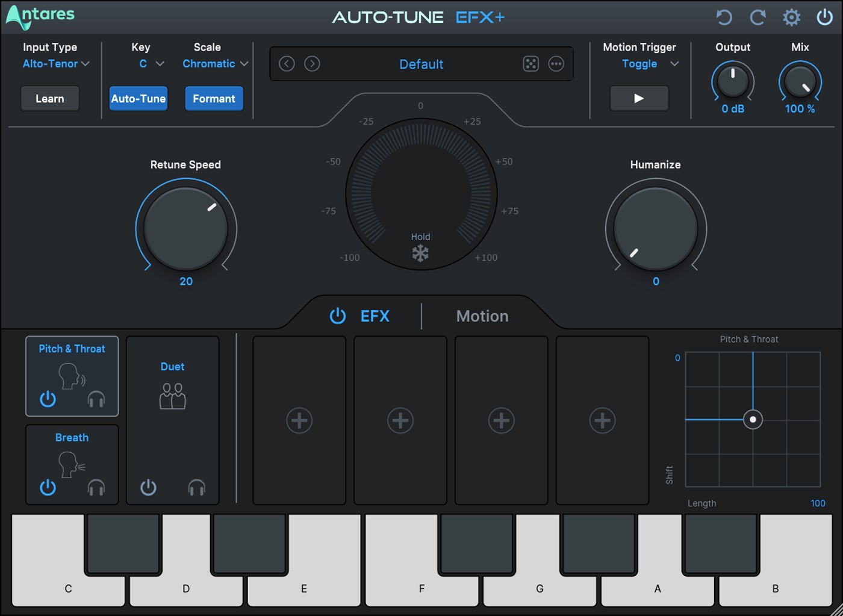Enable the Duet effect power button
This screenshot has width=843, height=616.
(x=148, y=487)
